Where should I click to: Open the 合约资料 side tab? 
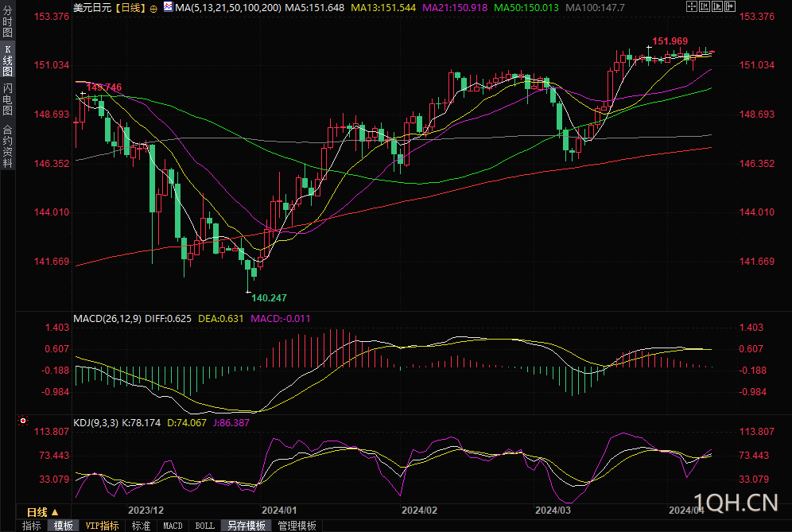pyautogui.click(x=7, y=146)
